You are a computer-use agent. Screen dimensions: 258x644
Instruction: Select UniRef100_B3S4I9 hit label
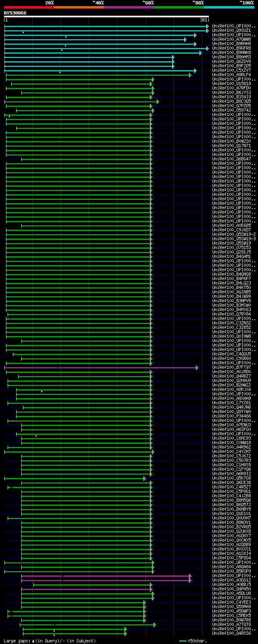pos(231,97)
